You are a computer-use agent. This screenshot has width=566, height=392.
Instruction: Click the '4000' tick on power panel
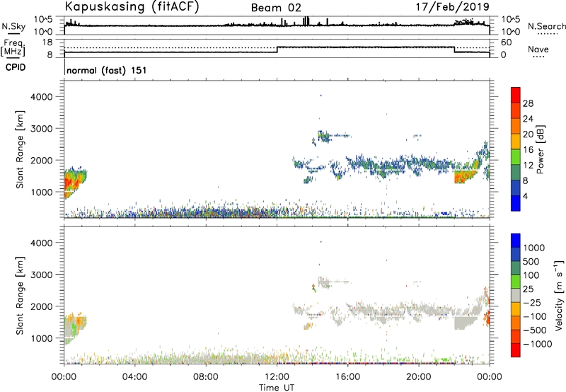click(42, 97)
